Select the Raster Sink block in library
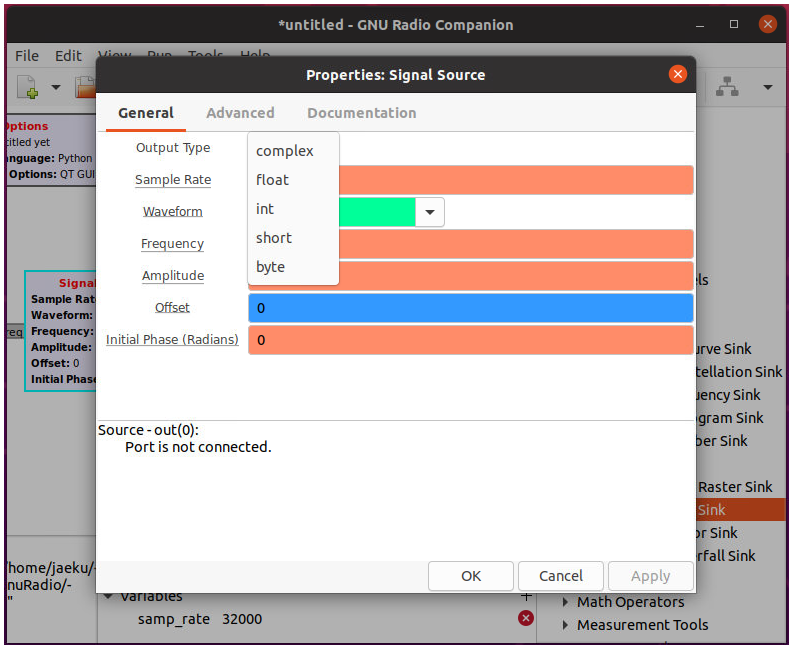792x647 pixels. (x=735, y=487)
